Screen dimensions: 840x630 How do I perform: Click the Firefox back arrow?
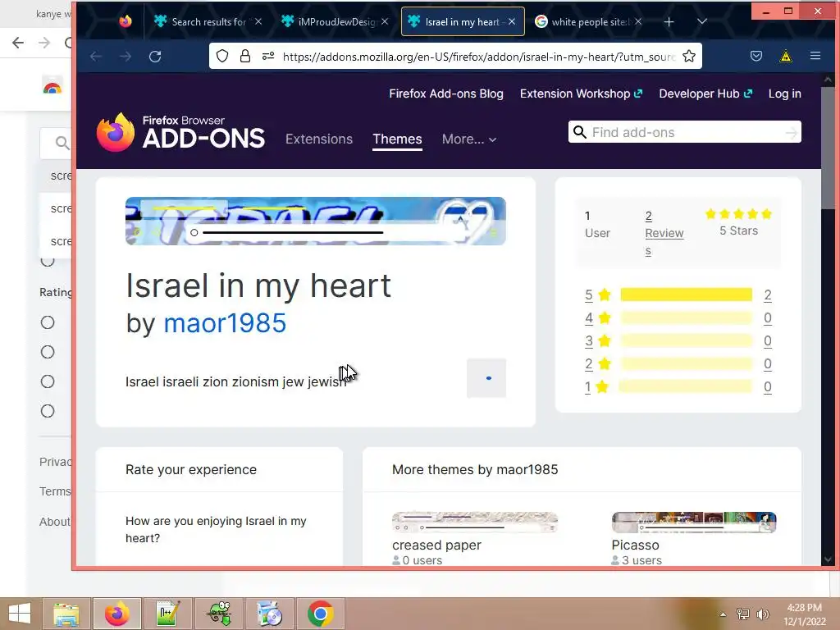tap(96, 57)
